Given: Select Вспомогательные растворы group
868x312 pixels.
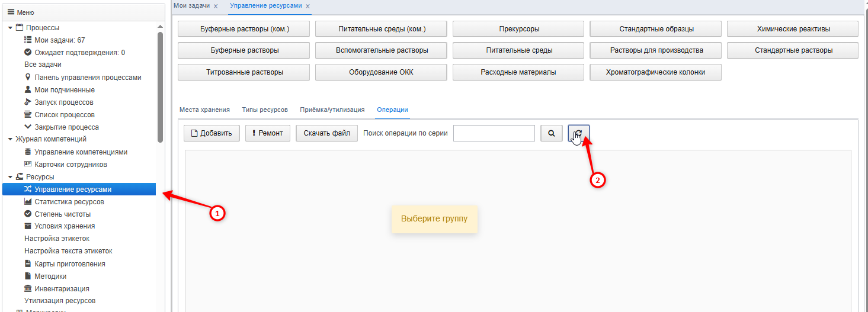Looking at the screenshot, I should pos(382,50).
